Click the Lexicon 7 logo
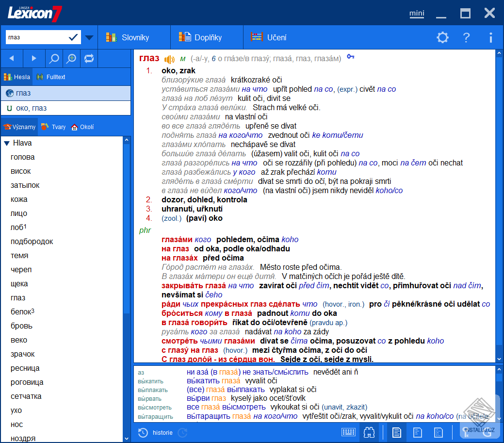This screenshot has width=504, height=443. tap(35, 13)
